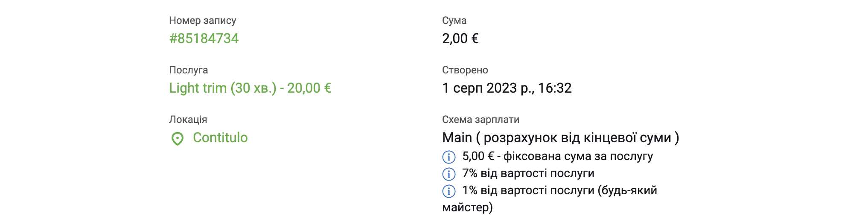868x222 pixels.
Task: Click the text 5,00 € - фіксована сума за послугу
Action: click(558, 156)
